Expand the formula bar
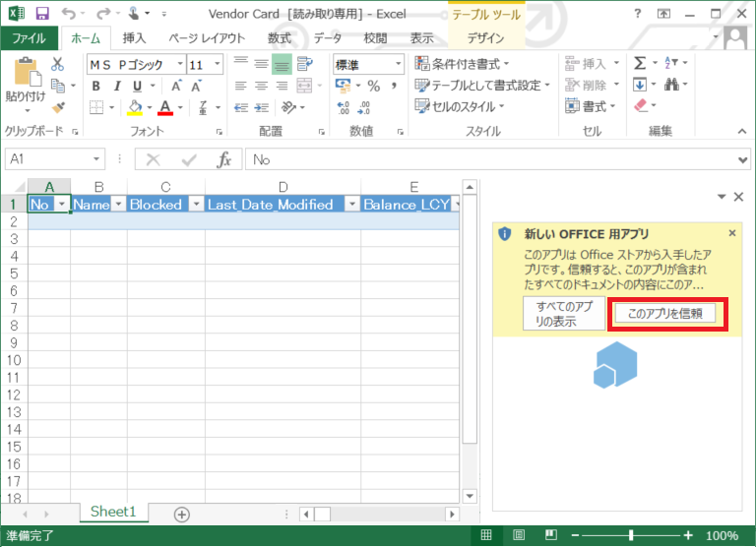This screenshot has height=547, width=756. pyautogui.click(x=742, y=159)
